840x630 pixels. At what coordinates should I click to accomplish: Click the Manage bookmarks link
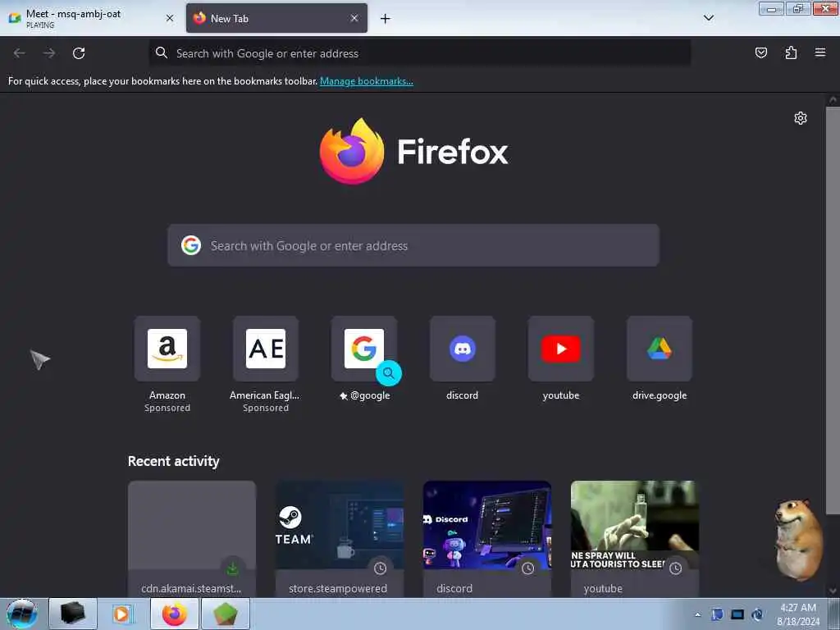coord(367,81)
